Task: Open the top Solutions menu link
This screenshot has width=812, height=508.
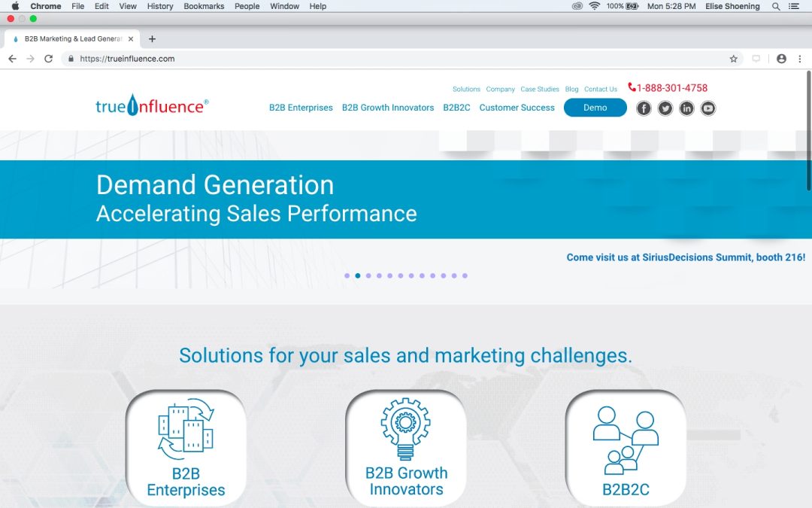Action: click(x=466, y=89)
